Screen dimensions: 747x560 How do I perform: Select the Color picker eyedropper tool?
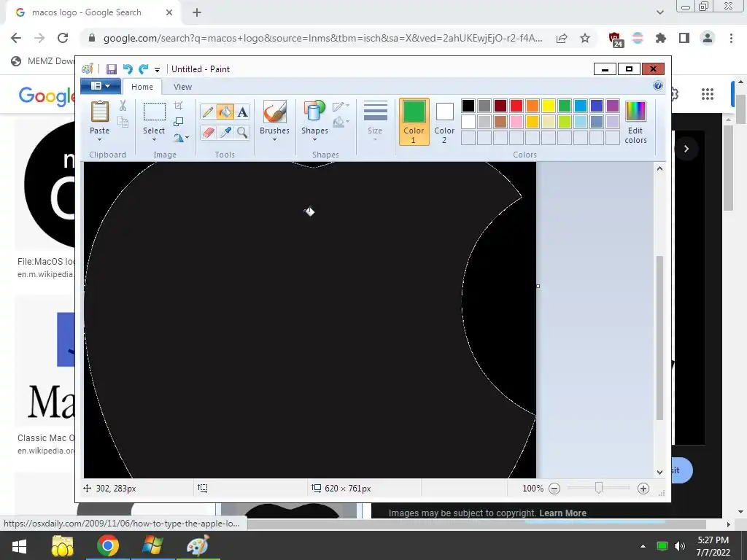coord(225,133)
